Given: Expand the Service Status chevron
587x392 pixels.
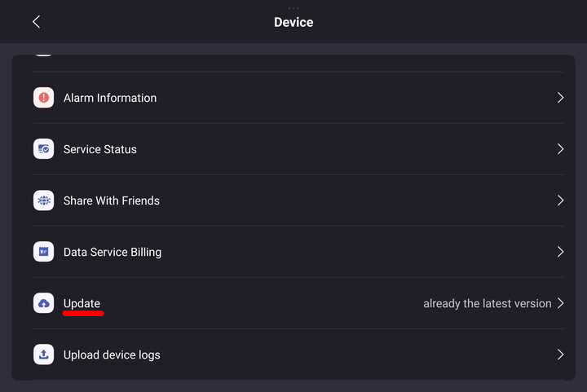Looking at the screenshot, I should 560,149.
